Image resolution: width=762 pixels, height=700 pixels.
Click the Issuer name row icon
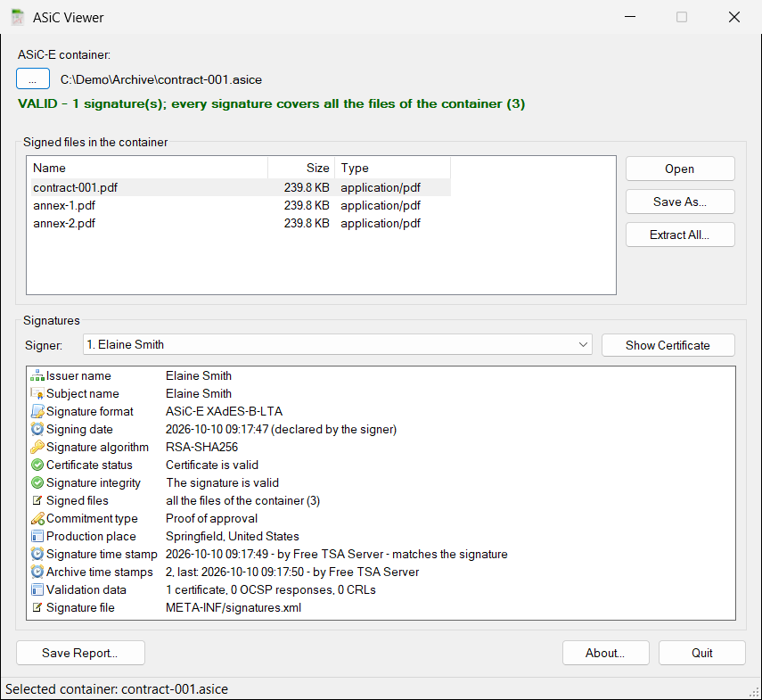pyautogui.click(x=37, y=375)
